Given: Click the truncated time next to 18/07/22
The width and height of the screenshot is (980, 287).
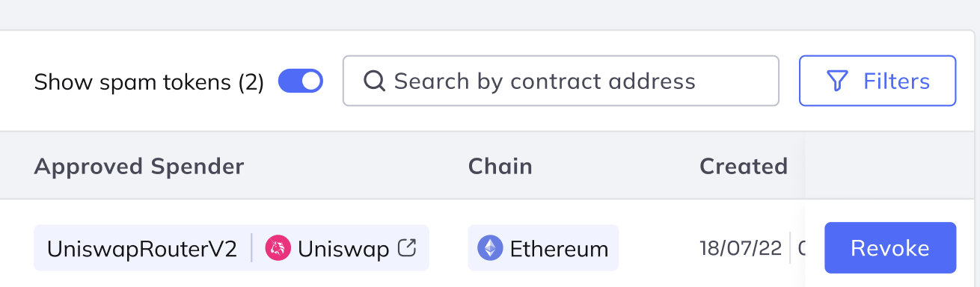Looking at the screenshot, I should [801, 248].
